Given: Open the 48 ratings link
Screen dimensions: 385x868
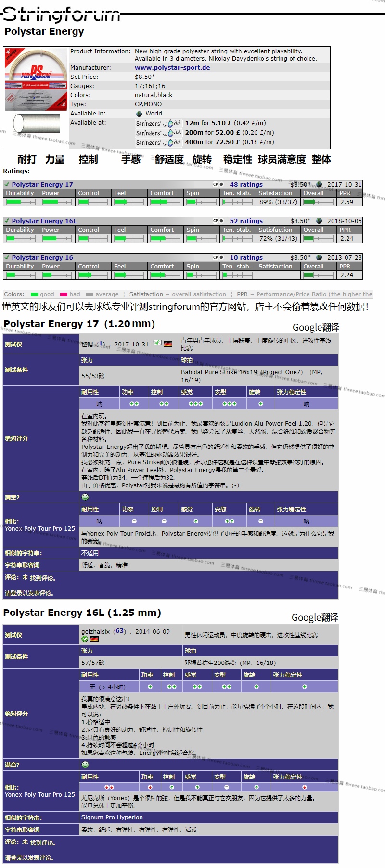Looking at the screenshot, I should tap(246, 184).
